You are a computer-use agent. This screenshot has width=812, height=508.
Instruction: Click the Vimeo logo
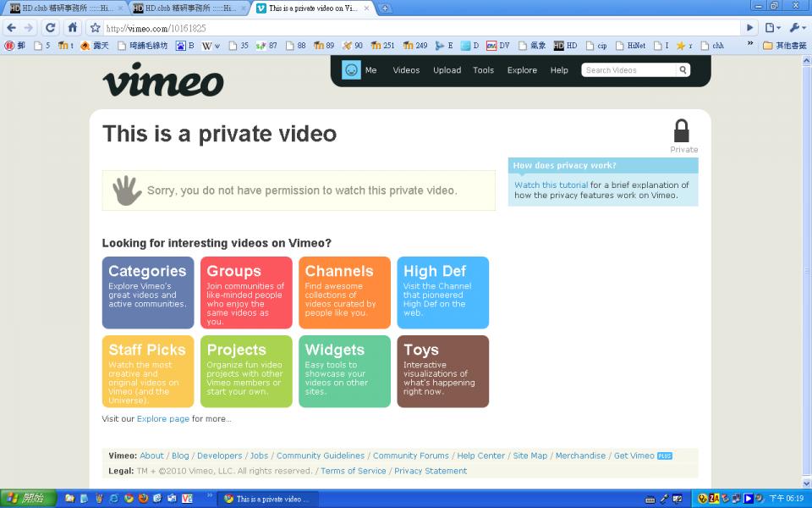(163, 80)
